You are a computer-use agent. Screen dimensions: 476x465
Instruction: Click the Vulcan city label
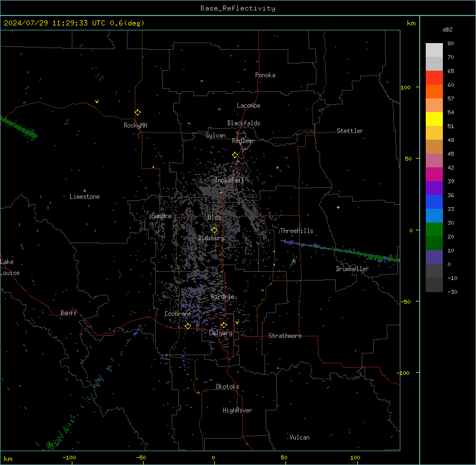pyautogui.click(x=300, y=437)
